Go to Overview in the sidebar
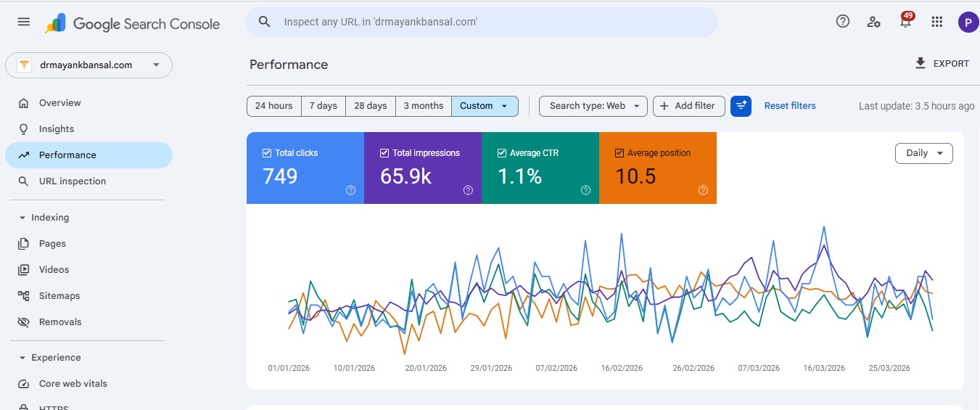This screenshot has width=980, height=410. click(x=88, y=103)
